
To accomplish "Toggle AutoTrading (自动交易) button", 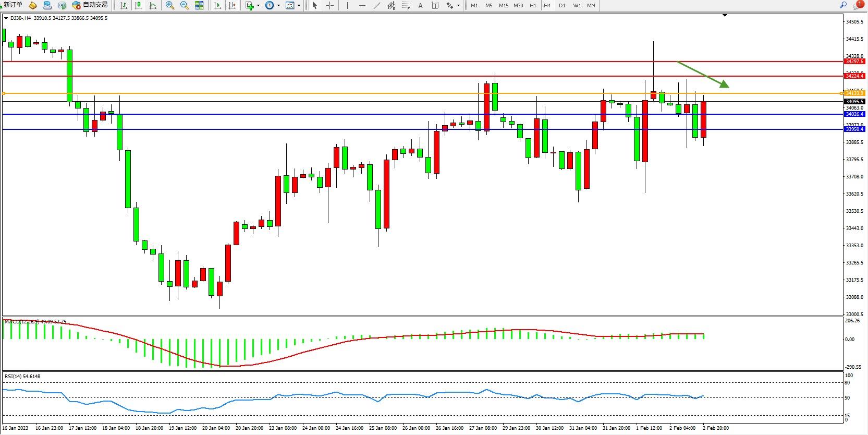I will [x=90, y=5].
